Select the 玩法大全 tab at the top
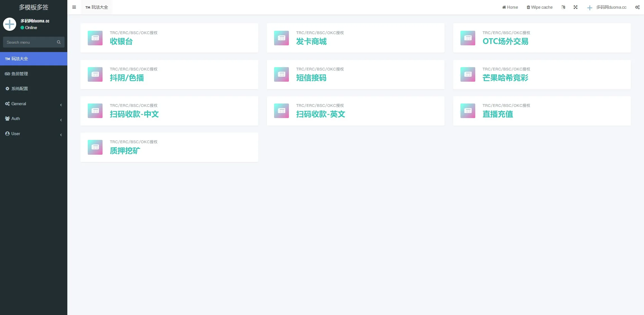This screenshot has height=315, width=644. (97, 7)
